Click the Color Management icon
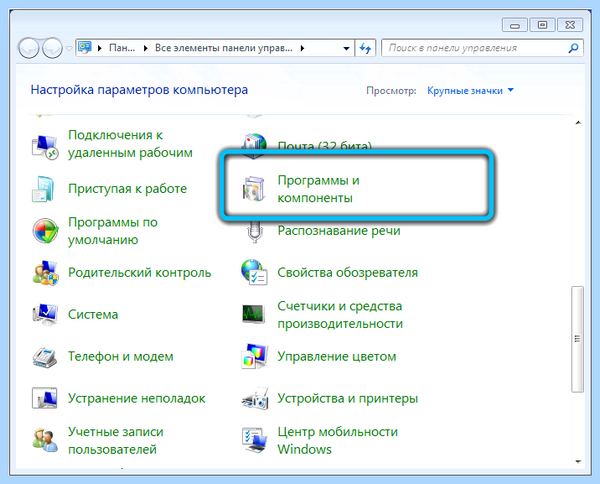Image resolution: width=600 pixels, height=484 pixels. [x=254, y=356]
